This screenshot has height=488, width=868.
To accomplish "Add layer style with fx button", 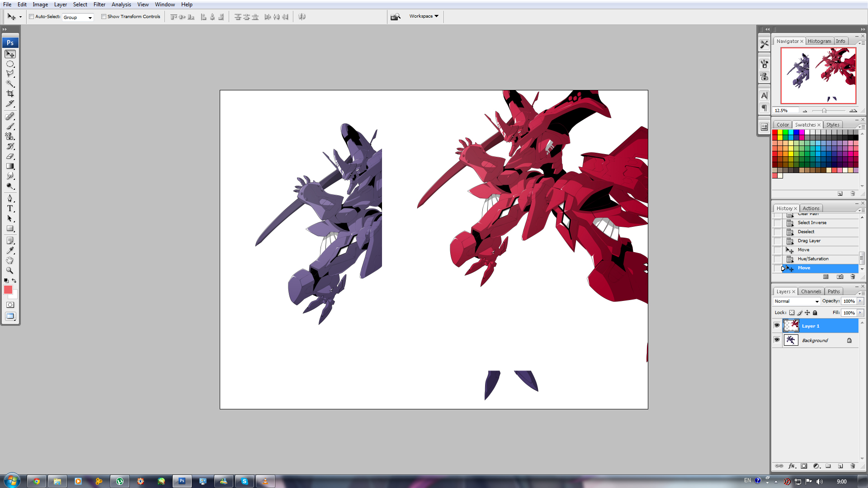I will pos(792,466).
